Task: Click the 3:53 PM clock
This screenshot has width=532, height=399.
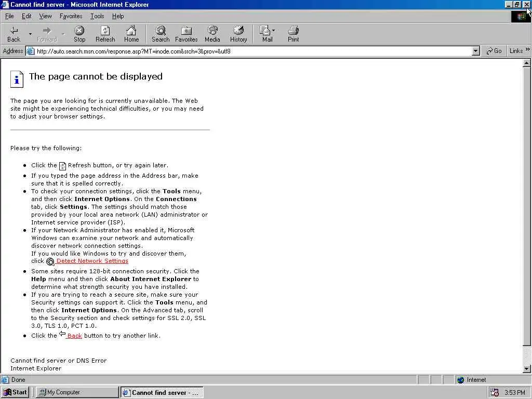Action: point(514,393)
